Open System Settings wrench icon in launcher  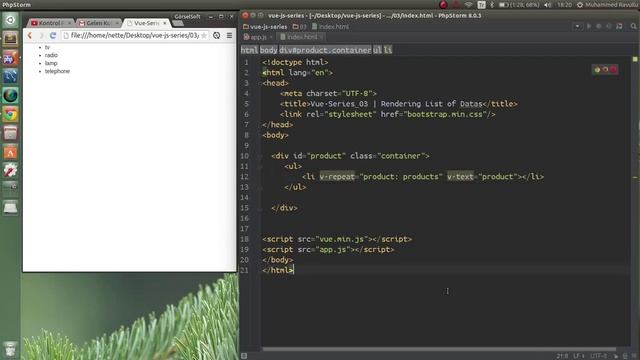point(10,171)
